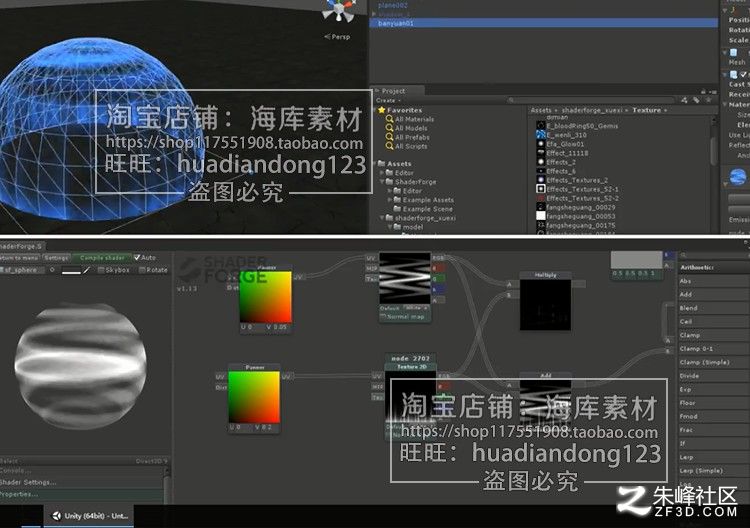Select the fangsheguang_00029 texture icon
Image resolution: width=750 pixels, height=528 pixels.
(x=540, y=207)
